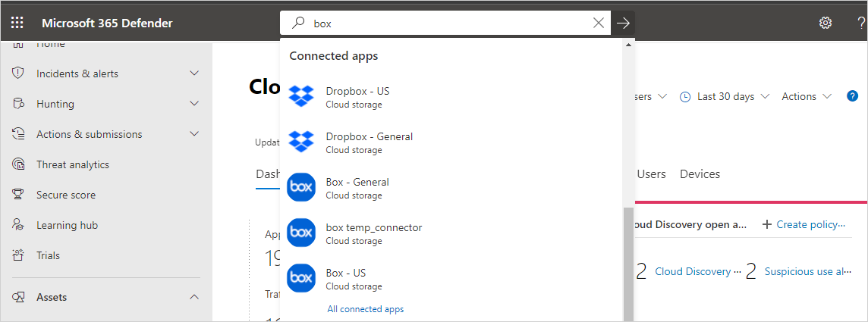Open the app launcher waffle icon
The height and width of the screenshot is (322, 868).
17,23
